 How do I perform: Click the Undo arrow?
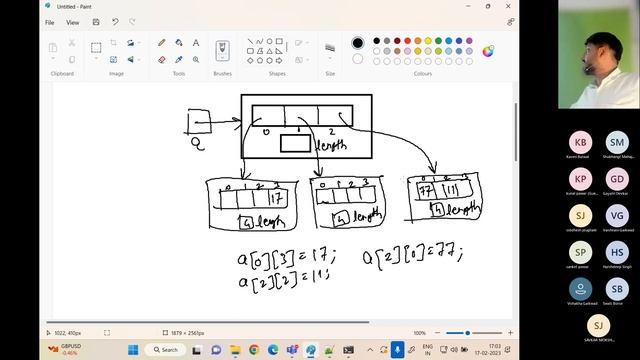click(115, 22)
